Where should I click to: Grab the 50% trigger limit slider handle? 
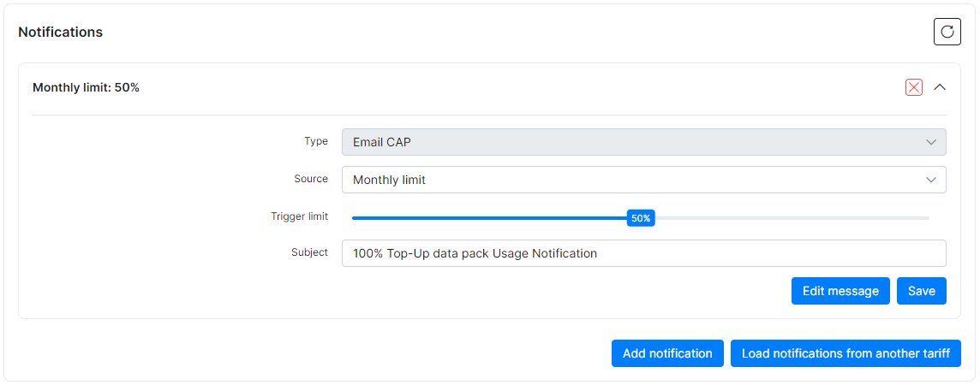(x=641, y=218)
